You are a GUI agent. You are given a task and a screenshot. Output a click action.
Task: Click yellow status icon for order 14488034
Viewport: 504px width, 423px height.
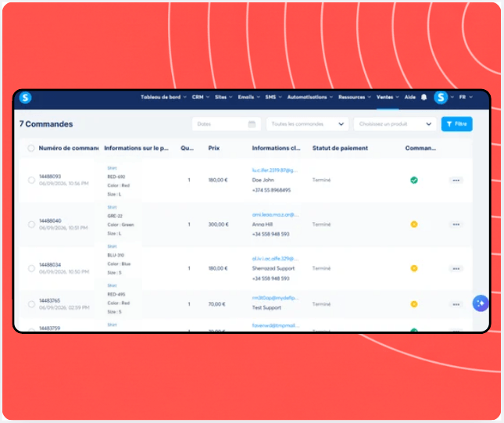pos(414,268)
